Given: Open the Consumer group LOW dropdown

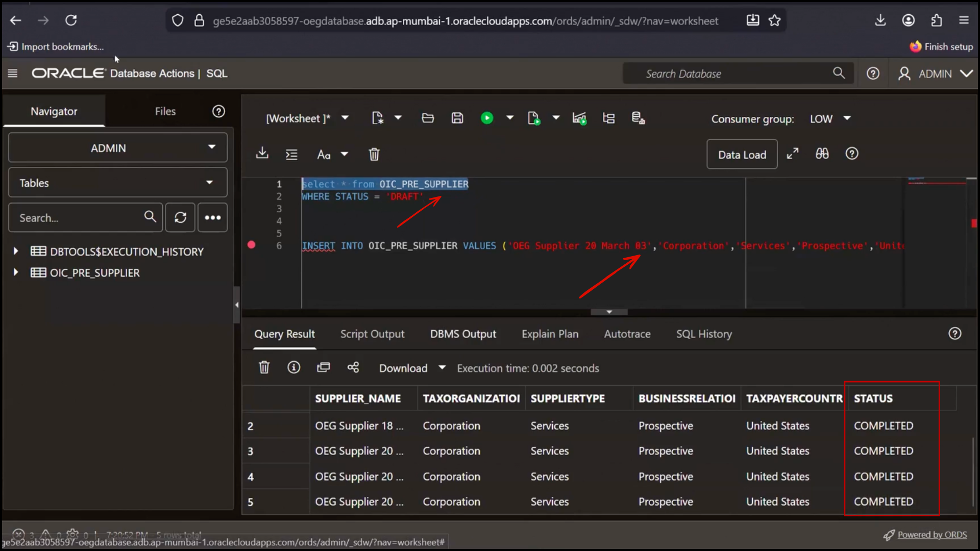Looking at the screenshot, I should 831,118.
